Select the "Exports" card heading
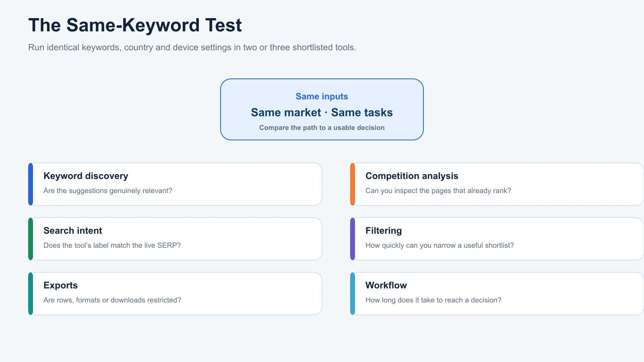644x362 pixels. [x=60, y=285]
